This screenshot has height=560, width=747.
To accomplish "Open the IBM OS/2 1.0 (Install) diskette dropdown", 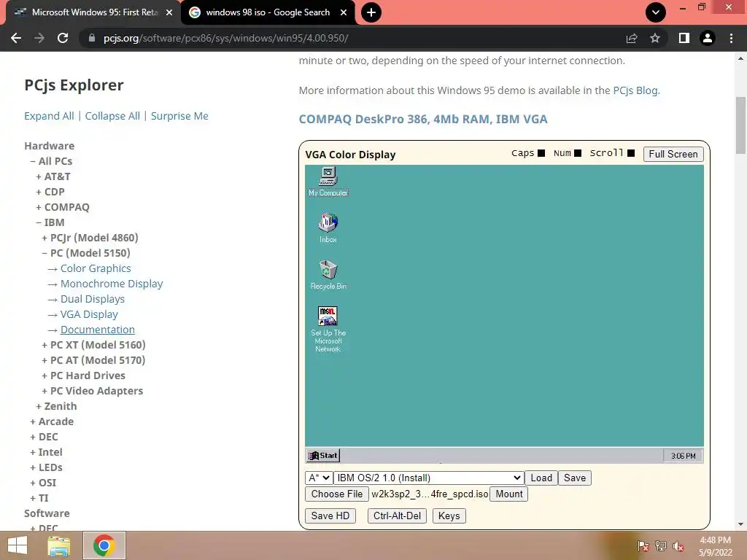I will coord(429,478).
